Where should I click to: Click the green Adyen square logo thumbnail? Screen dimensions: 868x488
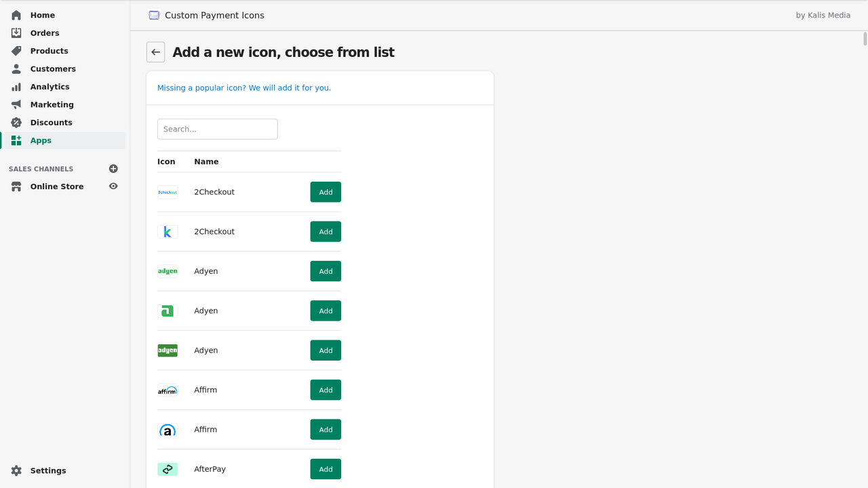pos(167,311)
